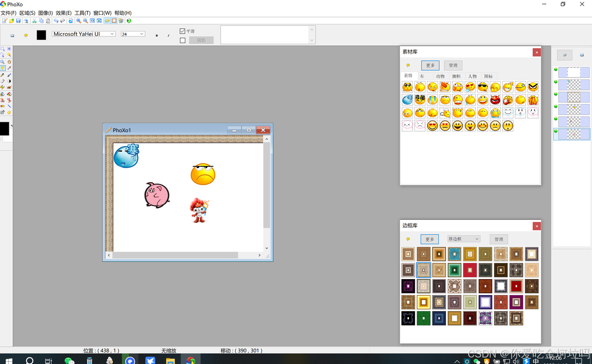Click the text box scroll-up arrow

coord(312,30)
